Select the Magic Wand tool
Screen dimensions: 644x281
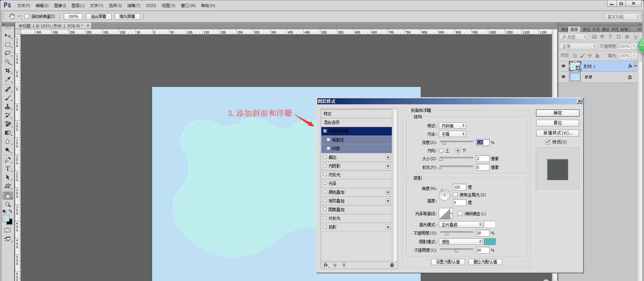(8, 62)
